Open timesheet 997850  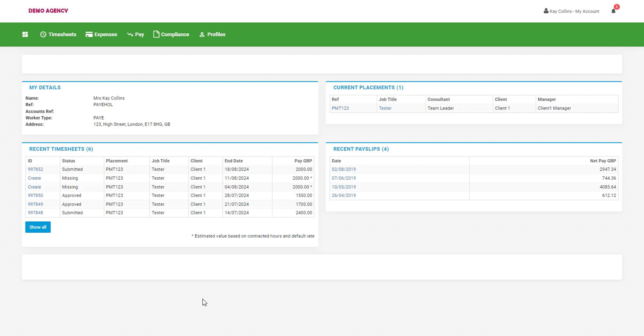tap(35, 195)
